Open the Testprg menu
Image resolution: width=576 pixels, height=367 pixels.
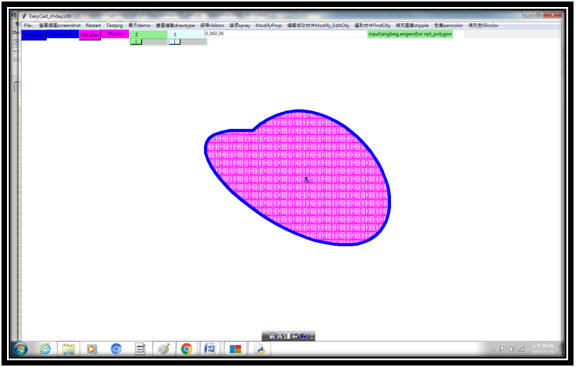pyautogui.click(x=114, y=26)
